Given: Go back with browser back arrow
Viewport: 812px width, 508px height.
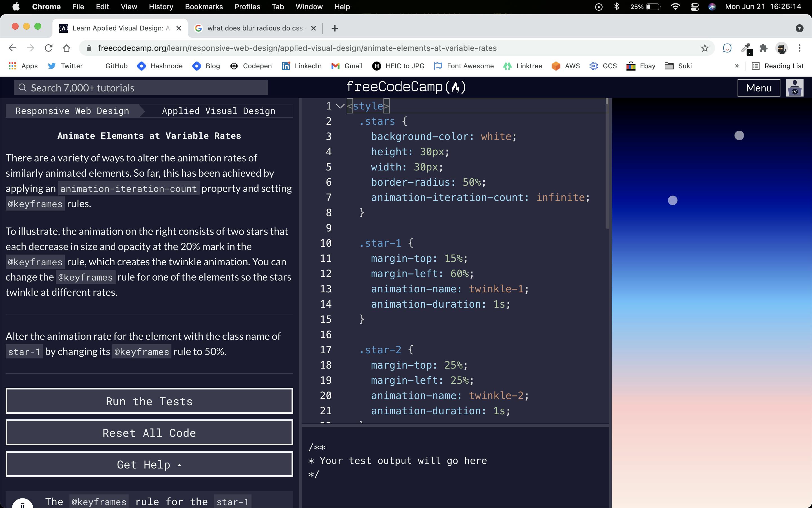Looking at the screenshot, I should tap(12, 48).
